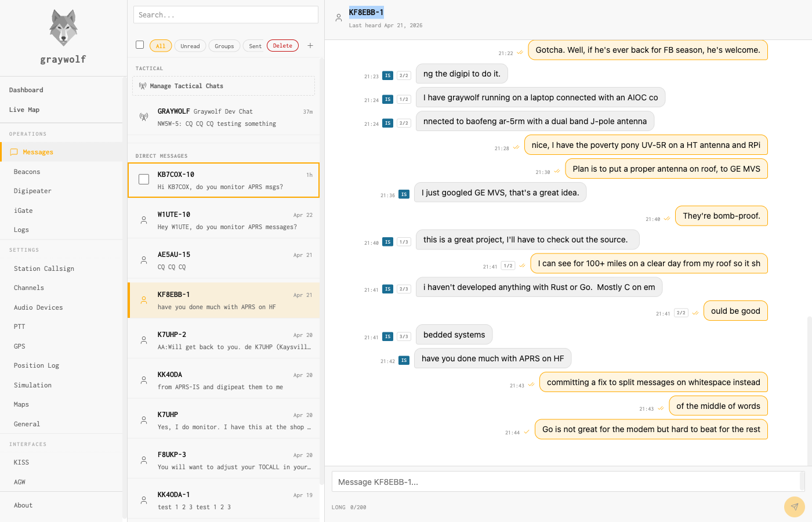812x522 pixels.
Task: Click the person icon of KK4ODA conversation
Action: point(144,380)
